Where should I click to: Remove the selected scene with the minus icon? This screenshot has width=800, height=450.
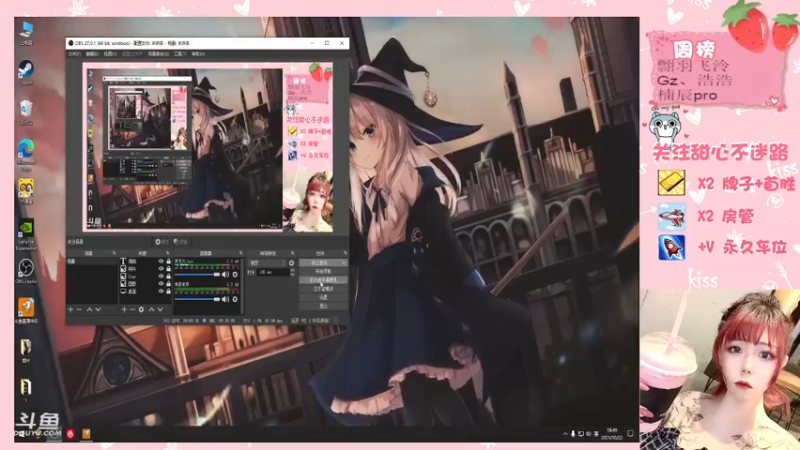pos(79,309)
